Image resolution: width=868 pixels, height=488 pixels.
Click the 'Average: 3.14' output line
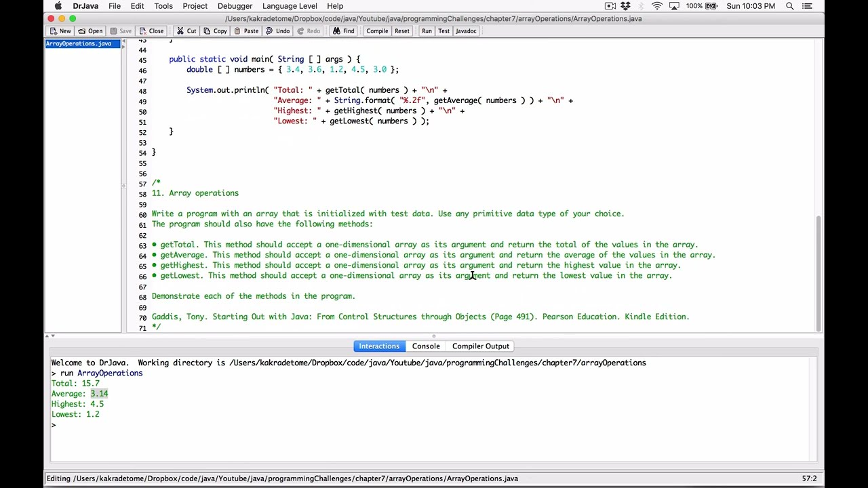tap(79, 394)
